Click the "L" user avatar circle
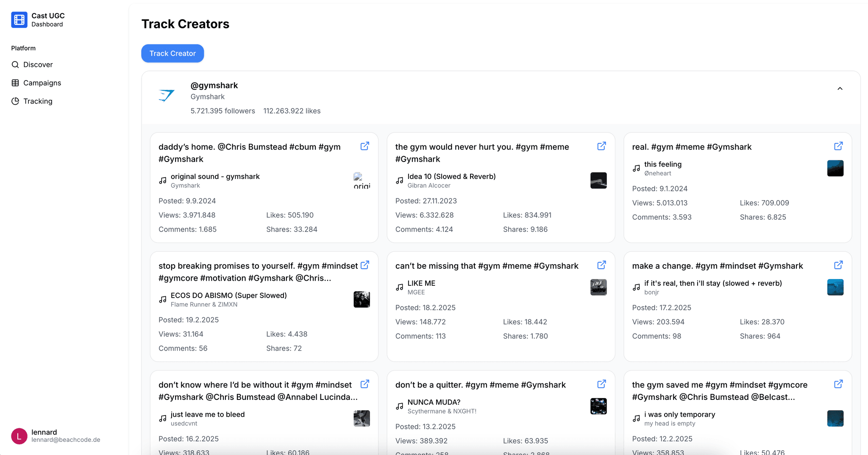The height and width of the screenshot is (455, 868). pos(19,436)
